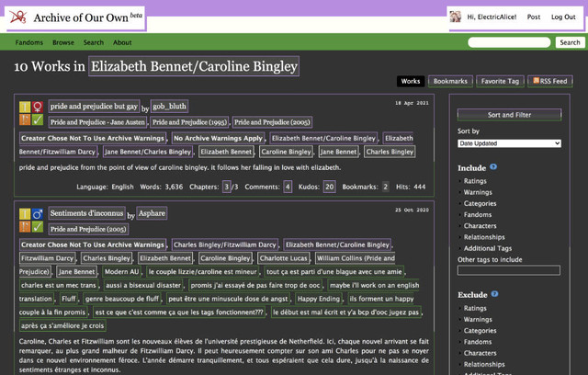Image resolution: width=588 pixels, height=375 pixels.
Task: Click the F/F category icon on 'pride and prejudice but gay'
Action: (37, 107)
